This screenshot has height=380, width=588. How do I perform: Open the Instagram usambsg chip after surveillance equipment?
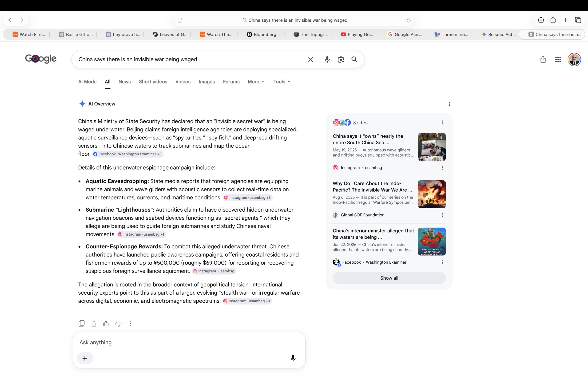pyautogui.click(x=214, y=271)
